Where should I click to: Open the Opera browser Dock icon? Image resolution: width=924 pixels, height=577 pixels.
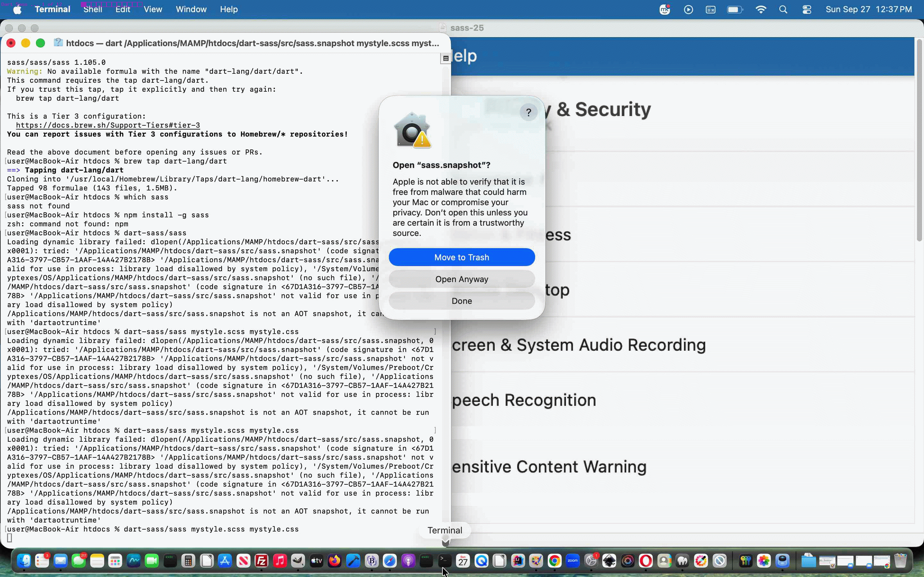(x=646, y=561)
